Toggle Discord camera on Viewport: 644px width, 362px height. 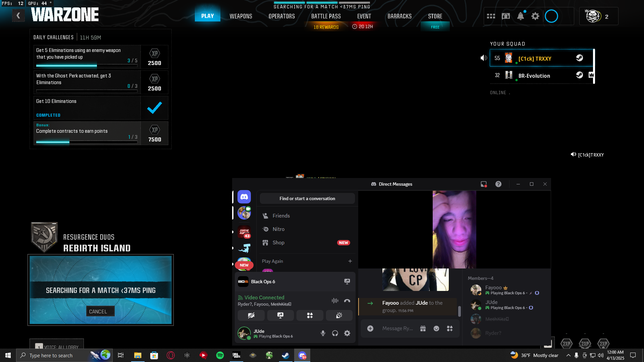click(251, 315)
